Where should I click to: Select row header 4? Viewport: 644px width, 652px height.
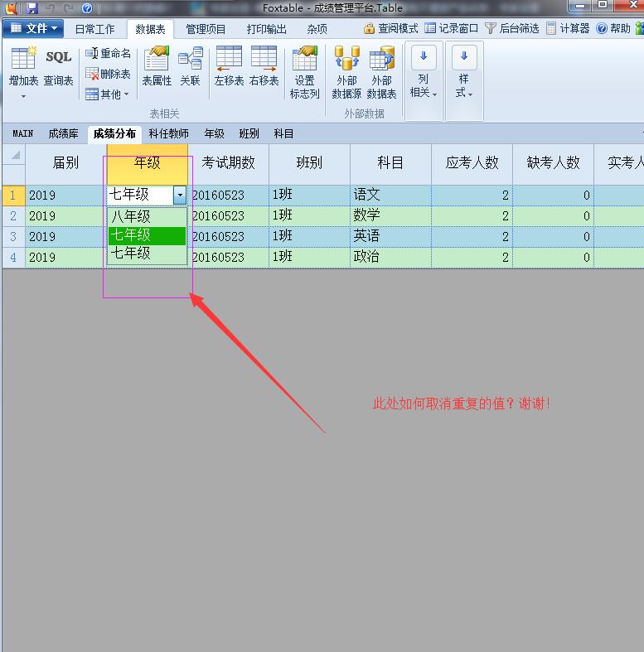pos(14,258)
